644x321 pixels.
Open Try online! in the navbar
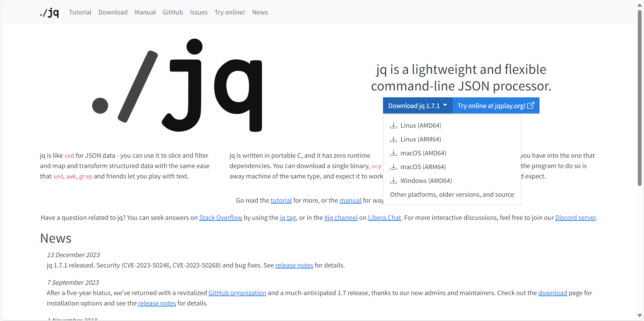point(230,12)
